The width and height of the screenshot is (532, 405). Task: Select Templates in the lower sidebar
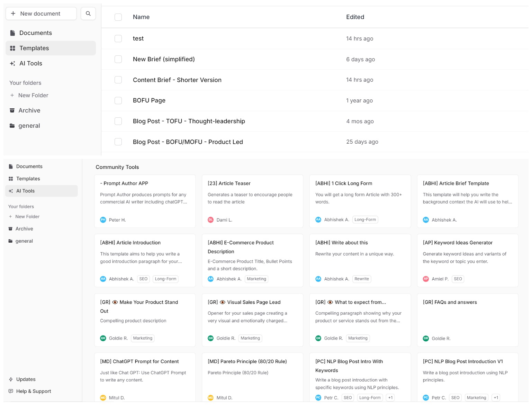(x=41, y=179)
